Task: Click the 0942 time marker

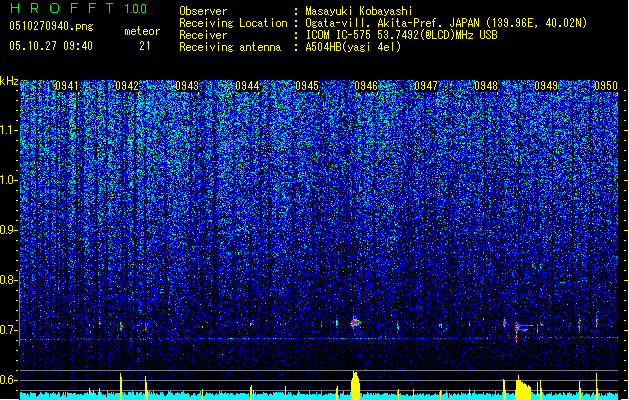Action: [127, 86]
